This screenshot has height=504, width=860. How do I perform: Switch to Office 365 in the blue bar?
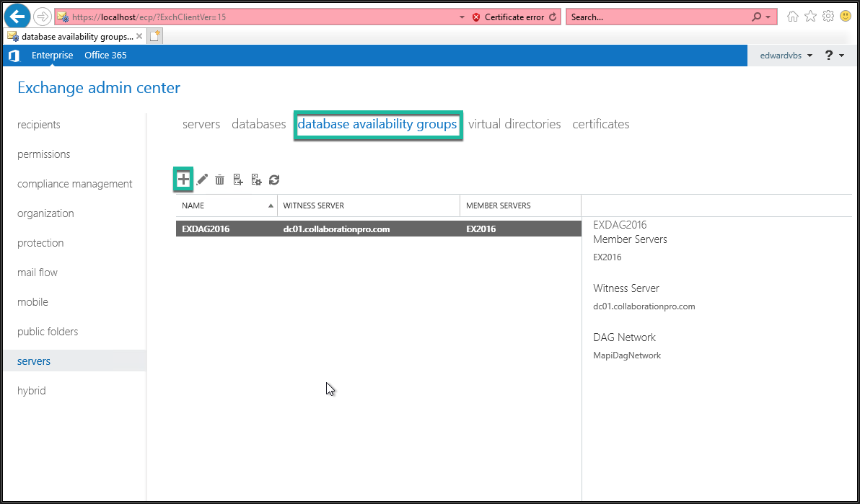[x=105, y=56]
